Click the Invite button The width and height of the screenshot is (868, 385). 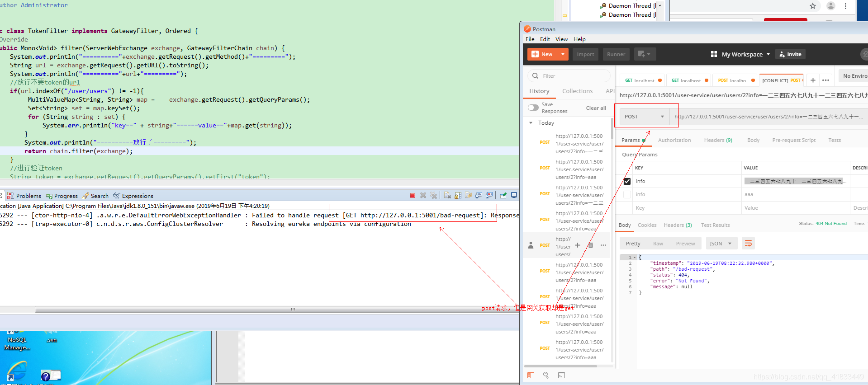pos(790,54)
